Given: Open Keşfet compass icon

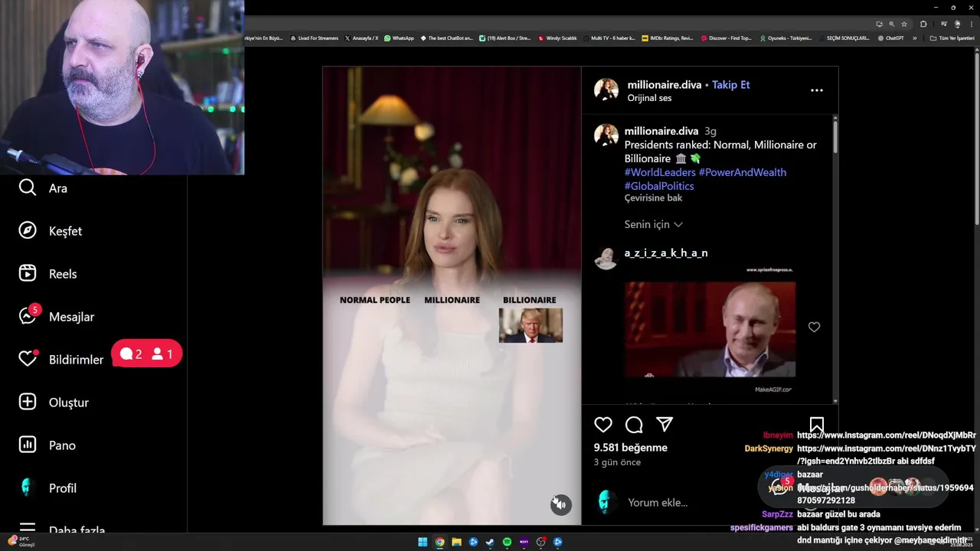Looking at the screenshot, I should pyautogui.click(x=28, y=230).
